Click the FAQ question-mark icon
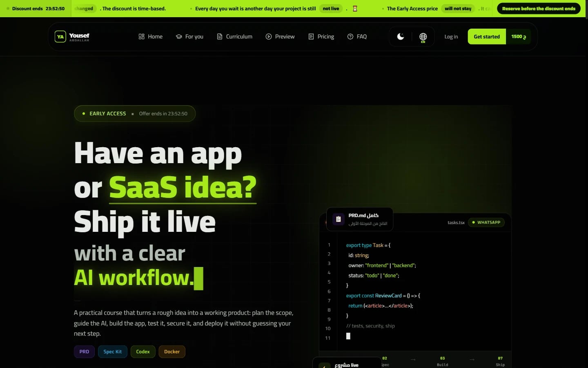Image resolution: width=588 pixels, height=368 pixels. [x=350, y=36]
